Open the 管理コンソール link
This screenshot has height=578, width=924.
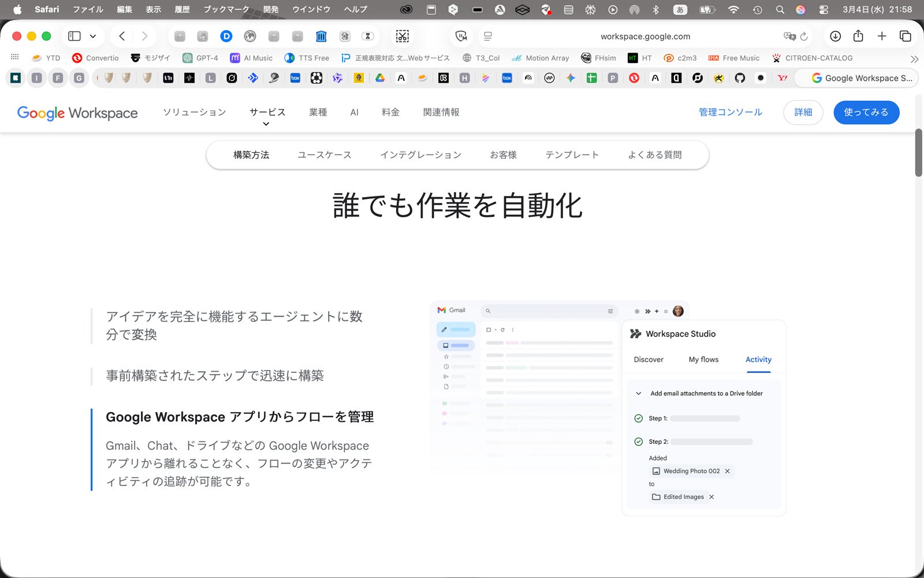(730, 112)
